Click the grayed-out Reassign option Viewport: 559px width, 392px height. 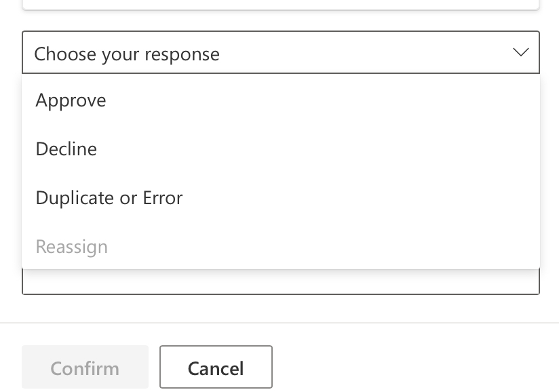[x=71, y=246]
